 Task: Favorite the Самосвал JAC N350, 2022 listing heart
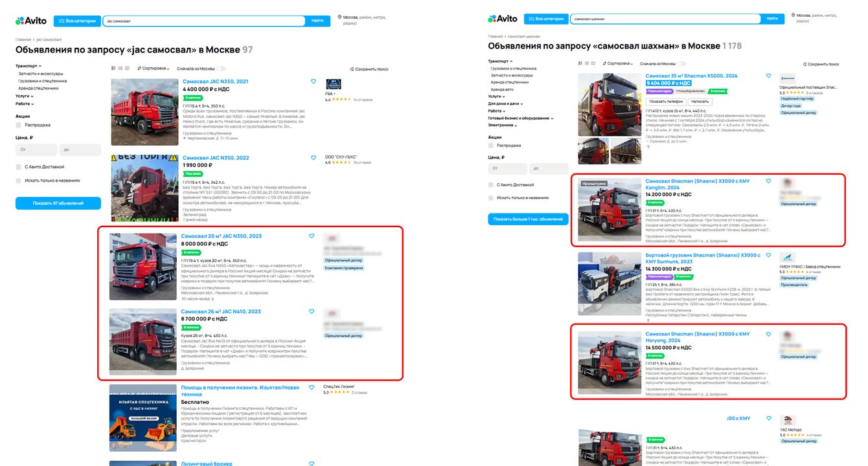pyautogui.click(x=314, y=158)
